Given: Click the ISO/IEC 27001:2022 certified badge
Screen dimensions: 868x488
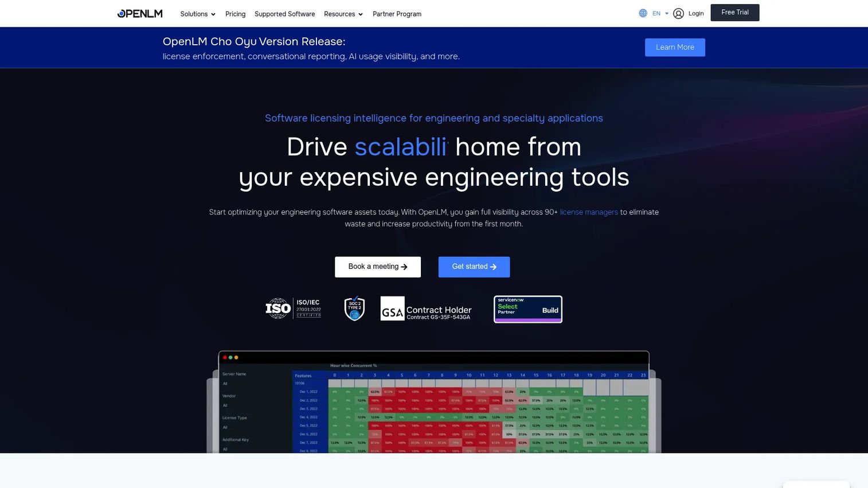Looking at the screenshot, I should (293, 309).
